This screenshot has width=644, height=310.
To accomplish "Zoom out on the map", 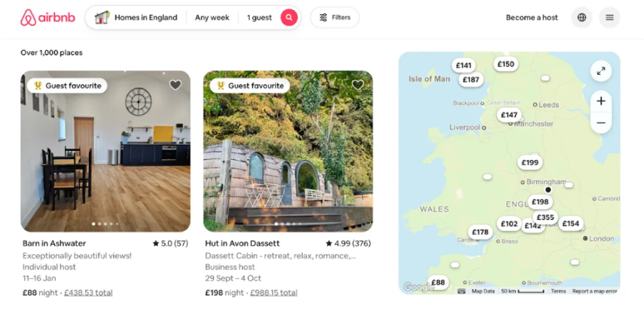I will click(601, 123).
